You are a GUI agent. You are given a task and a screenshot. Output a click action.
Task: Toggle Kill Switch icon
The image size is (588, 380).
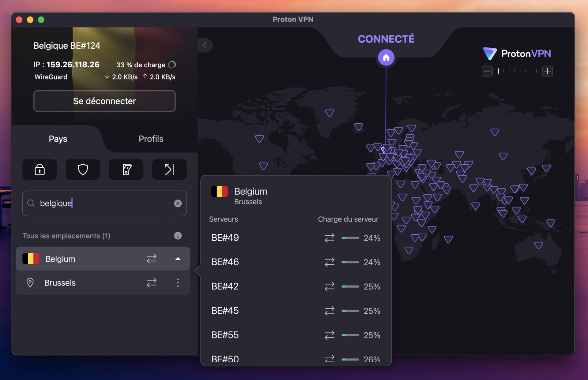pyautogui.click(x=126, y=169)
